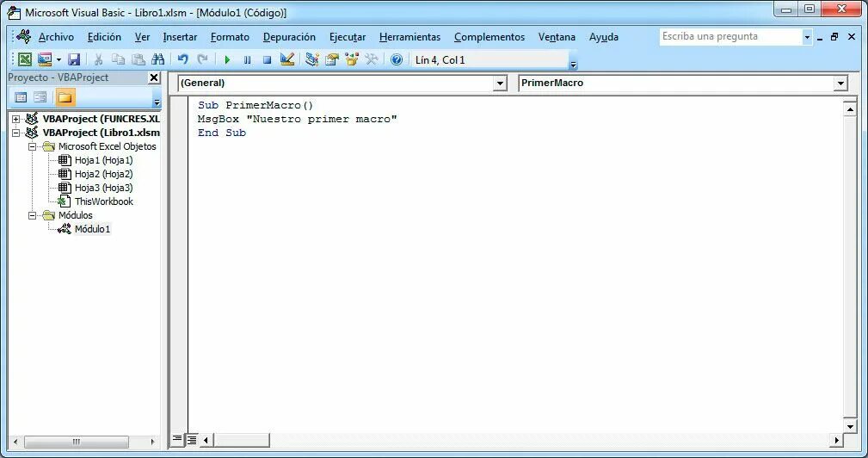Open the Complementos menu
Viewport: 868px width, 458px height.
coord(489,37)
